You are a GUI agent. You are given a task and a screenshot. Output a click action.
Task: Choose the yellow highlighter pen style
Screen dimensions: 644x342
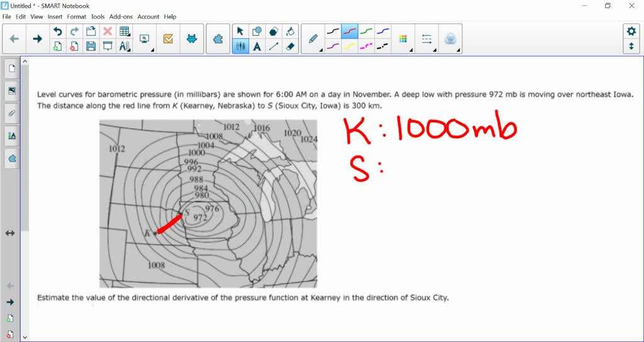350,46
